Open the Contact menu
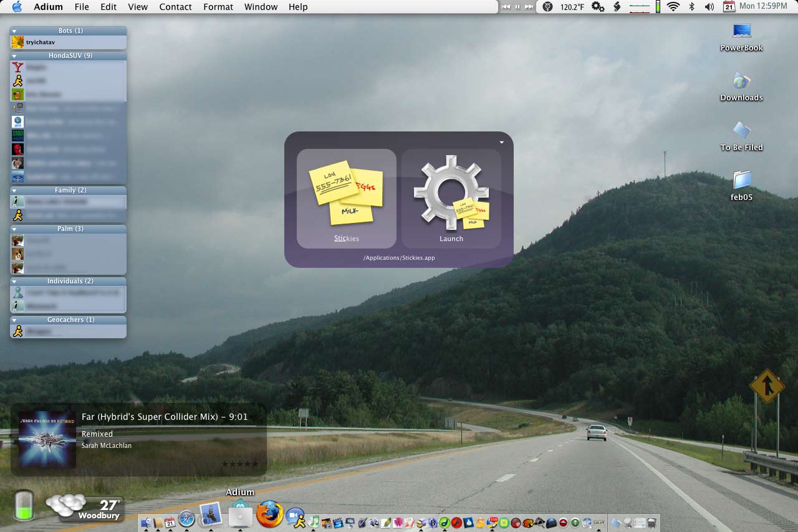The image size is (798, 532). pos(175,7)
